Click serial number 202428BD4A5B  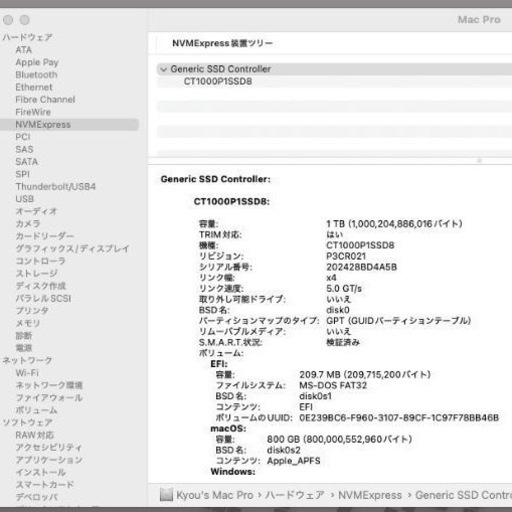pos(362,267)
